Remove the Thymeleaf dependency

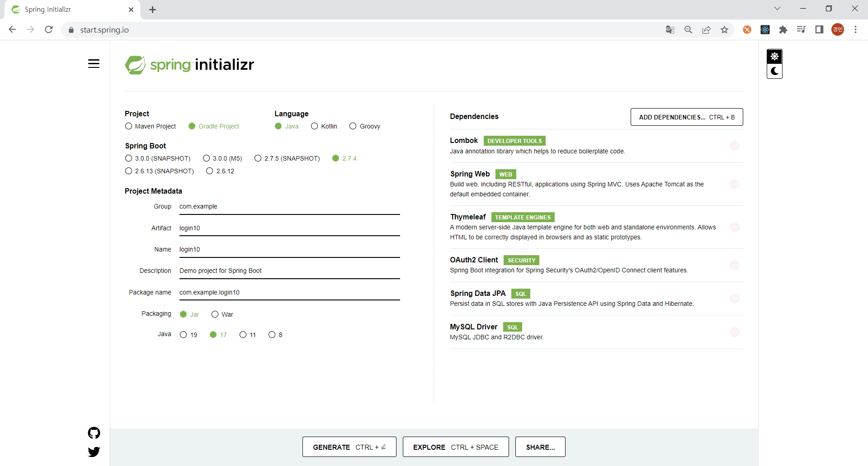[x=735, y=227]
